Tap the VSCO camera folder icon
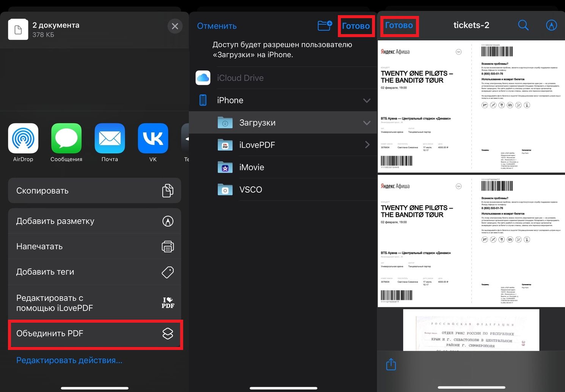Screen dimensions: 565x392 [x=225, y=189]
